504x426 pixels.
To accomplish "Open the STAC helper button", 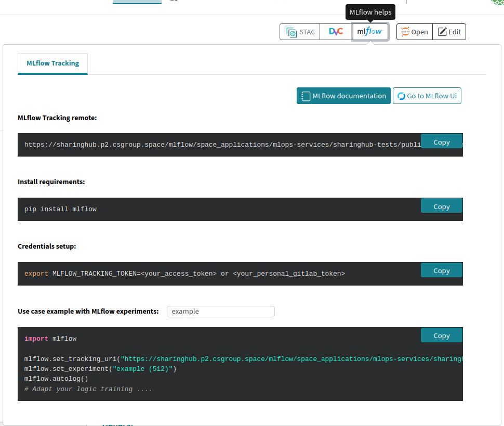I will click(300, 32).
